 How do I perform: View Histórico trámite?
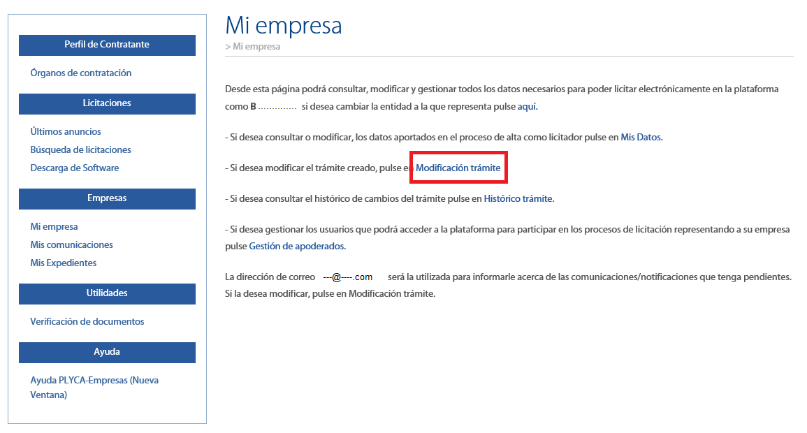[x=518, y=199]
